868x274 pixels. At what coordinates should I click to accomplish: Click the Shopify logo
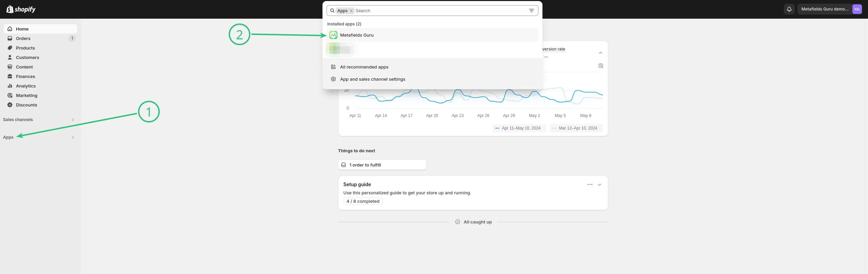21,9
